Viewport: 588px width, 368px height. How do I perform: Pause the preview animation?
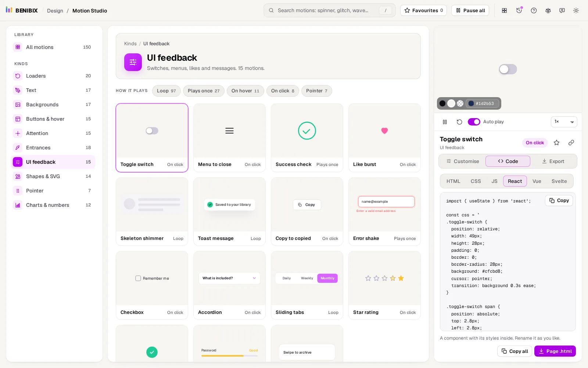pos(445,122)
